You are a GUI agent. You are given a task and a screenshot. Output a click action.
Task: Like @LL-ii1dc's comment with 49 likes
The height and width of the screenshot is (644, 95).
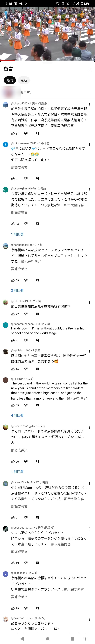point(13,405)
